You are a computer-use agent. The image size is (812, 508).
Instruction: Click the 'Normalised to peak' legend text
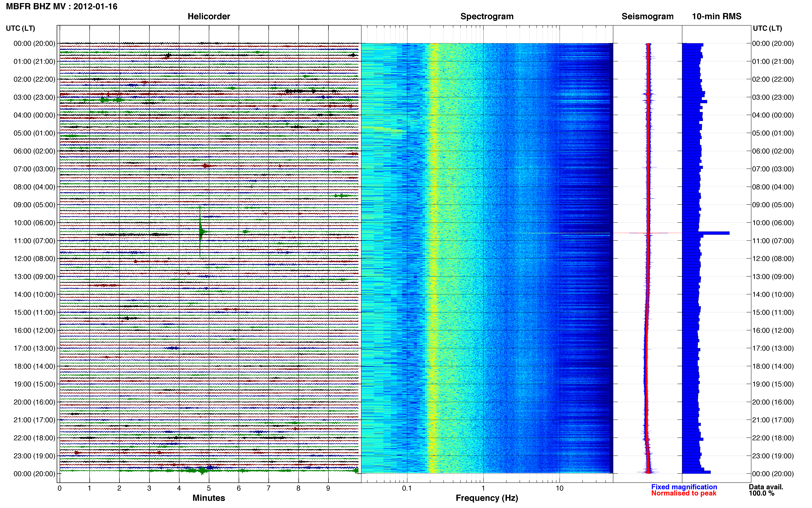point(684,493)
